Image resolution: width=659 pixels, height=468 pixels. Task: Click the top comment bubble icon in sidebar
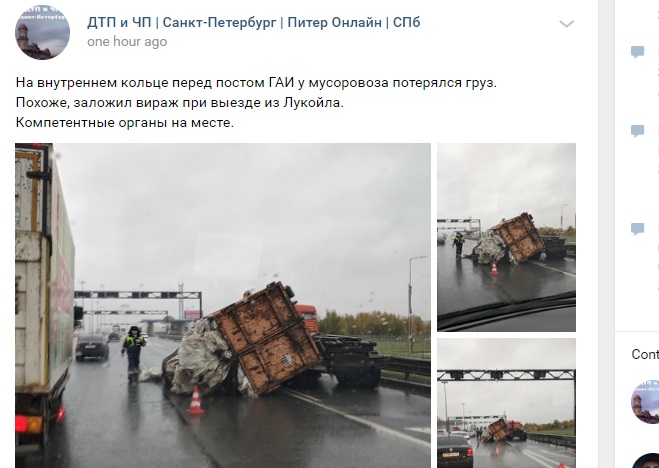[638, 52]
